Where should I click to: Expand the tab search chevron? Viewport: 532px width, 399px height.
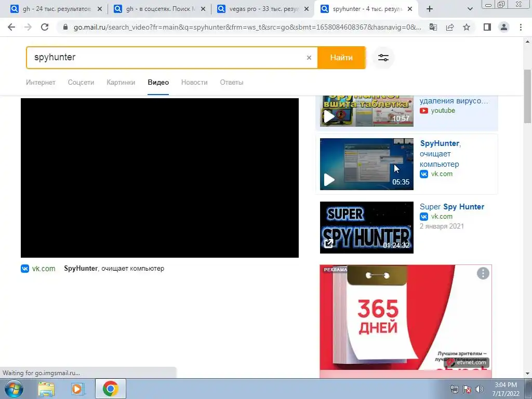point(470,9)
